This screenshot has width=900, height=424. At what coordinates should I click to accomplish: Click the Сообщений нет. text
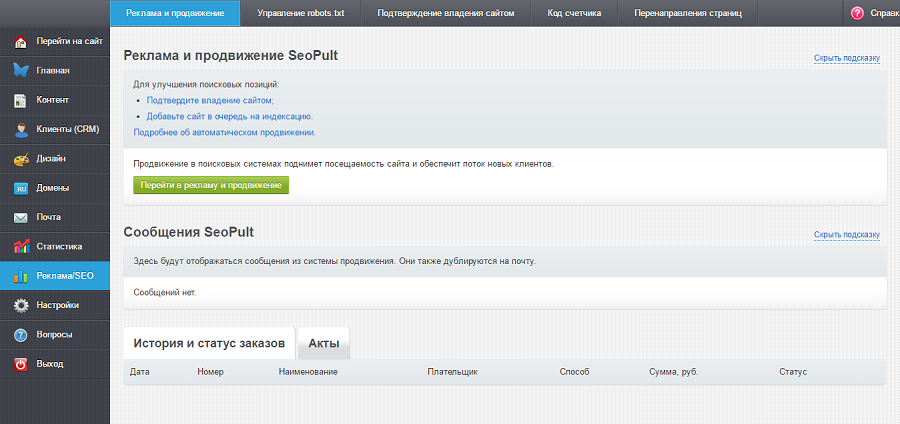click(x=165, y=293)
